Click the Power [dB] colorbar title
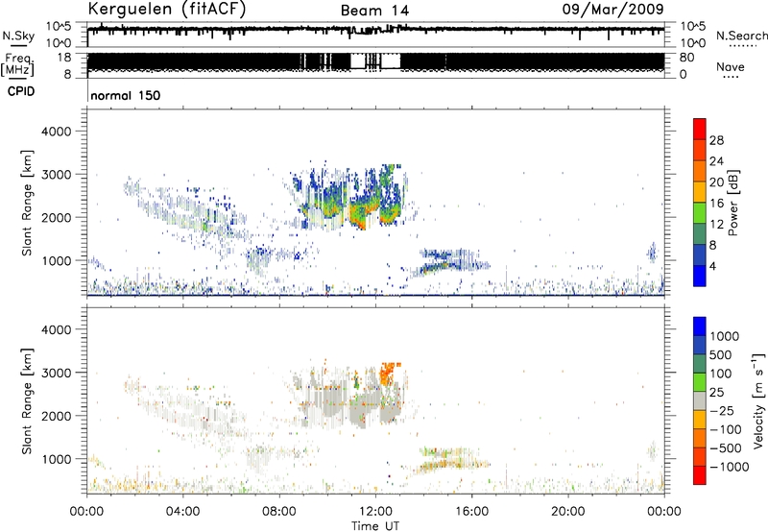The height and width of the screenshot is (532, 768). (x=732, y=203)
